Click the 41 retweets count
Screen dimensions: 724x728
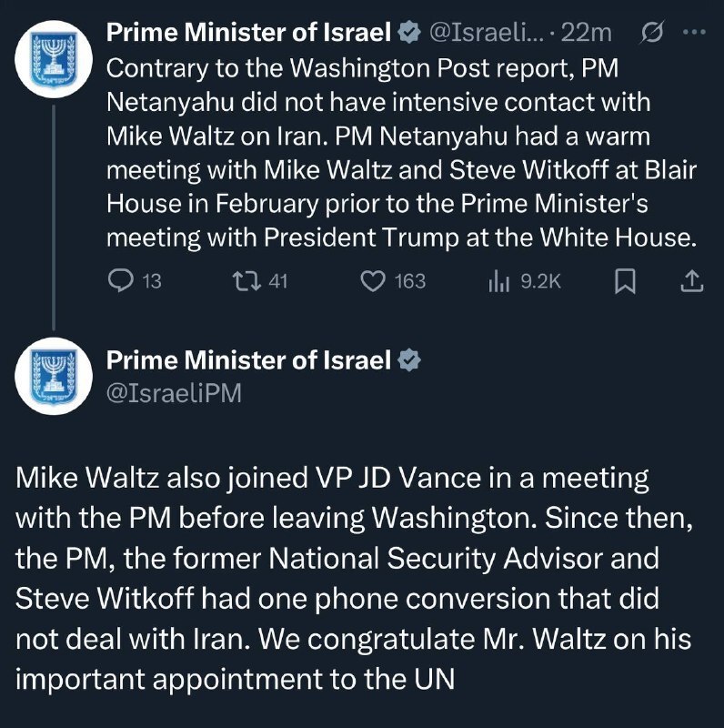(x=278, y=281)
